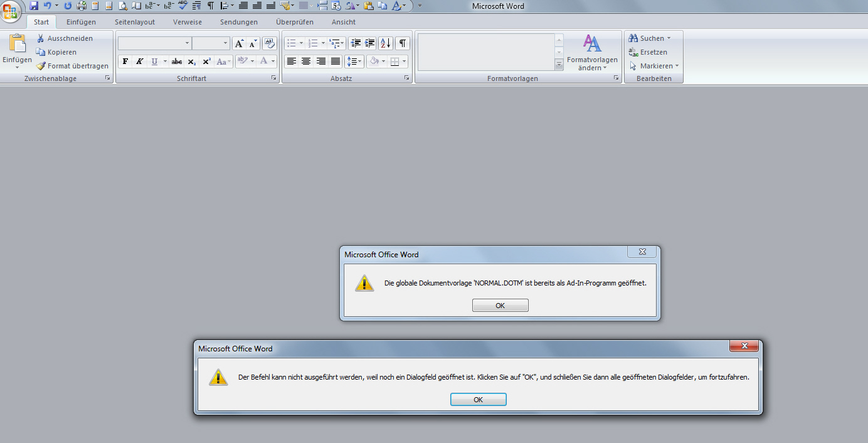Screen dimensions: 868x443
Task: Open the Seitenlayout tab
Action: pos(135,22)
